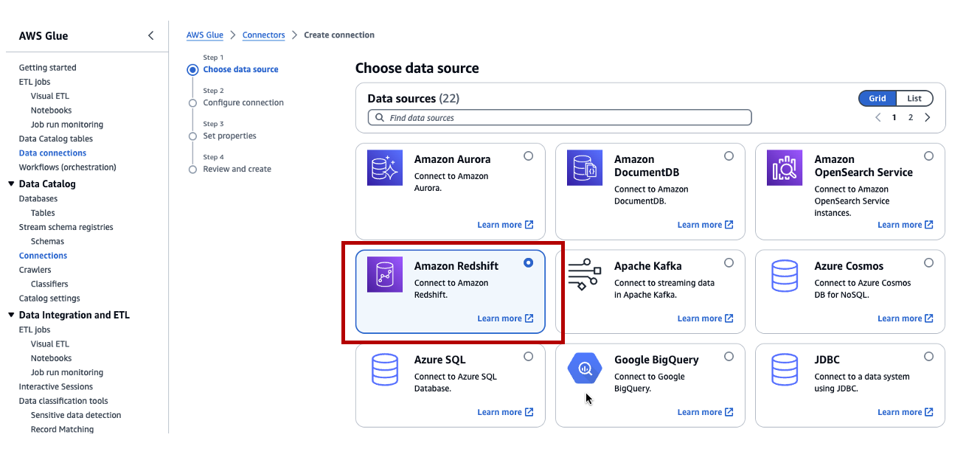Click the Amazon OpenSearch Service icon
The image size is (980, 457).
(x=785, y=167)
